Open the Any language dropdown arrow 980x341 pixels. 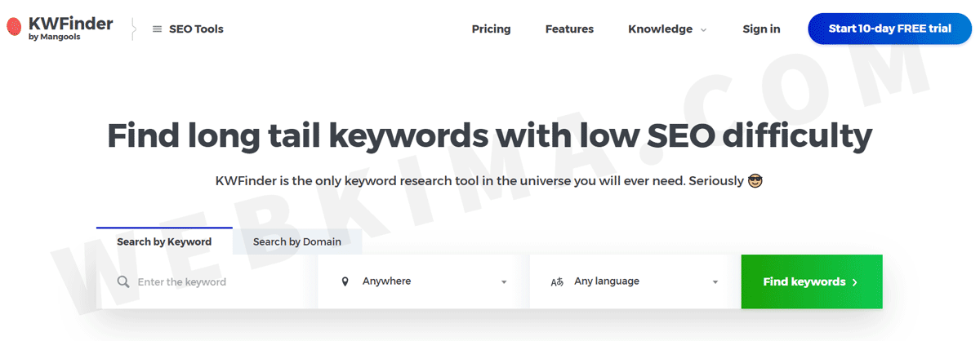(715, 282)
